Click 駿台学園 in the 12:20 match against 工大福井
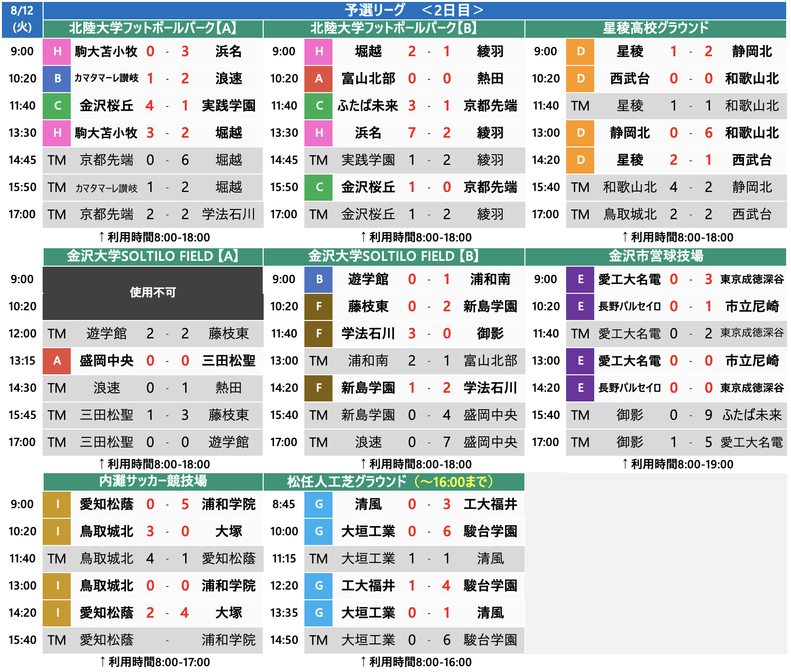This screenshot has height=672, width=791. click(490, 586)
